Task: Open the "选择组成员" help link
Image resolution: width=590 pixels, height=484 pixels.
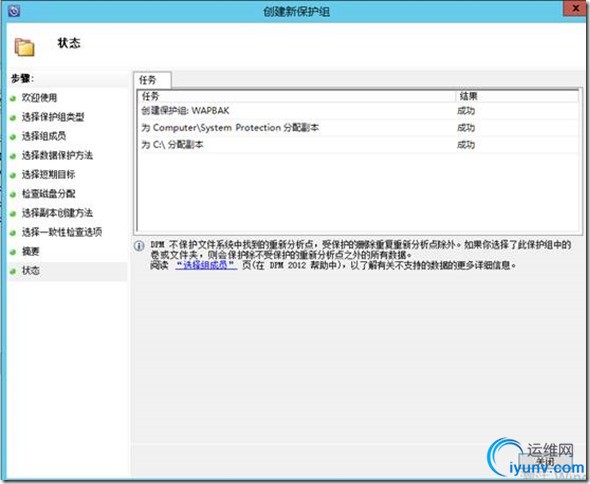Action: coord(206,265)
